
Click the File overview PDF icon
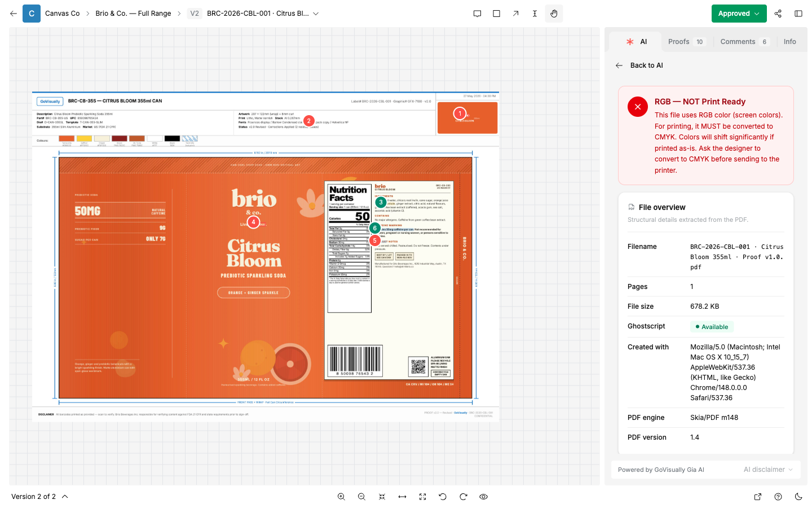click(632, 207)
